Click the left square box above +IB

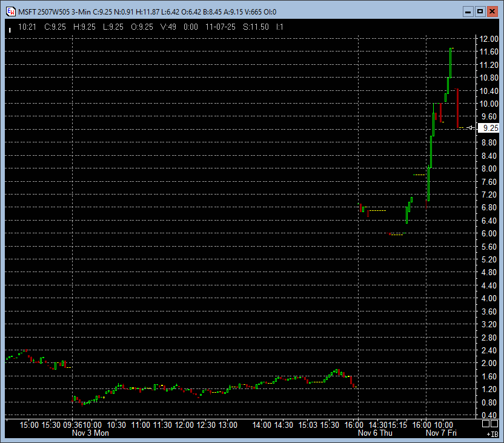(x=486, y=424)
